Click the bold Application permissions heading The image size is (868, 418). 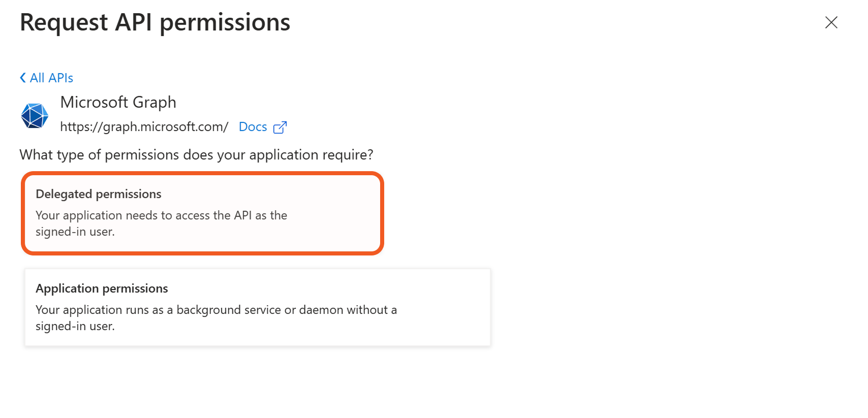pos(102,288)
